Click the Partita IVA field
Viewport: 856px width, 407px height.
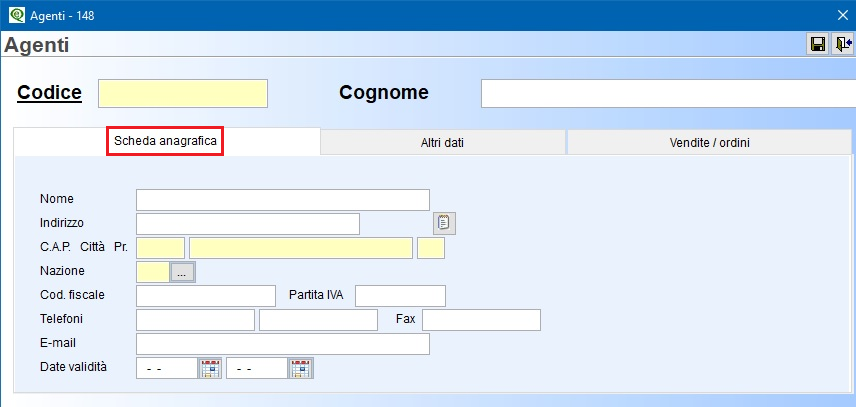click(x=400, y=296)
